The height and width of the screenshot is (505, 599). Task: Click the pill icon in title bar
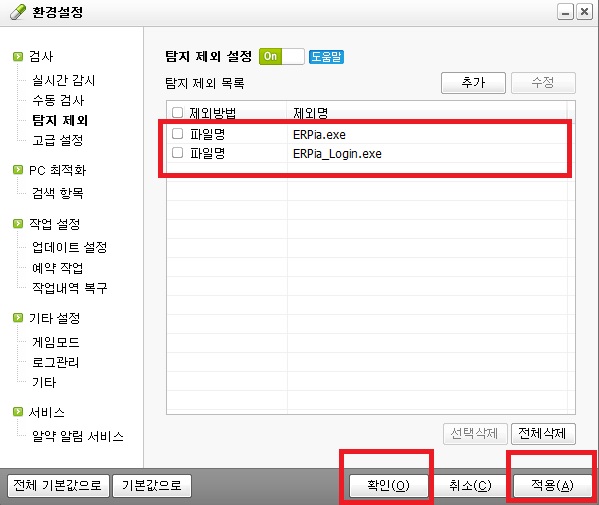(x=18, y=12)
